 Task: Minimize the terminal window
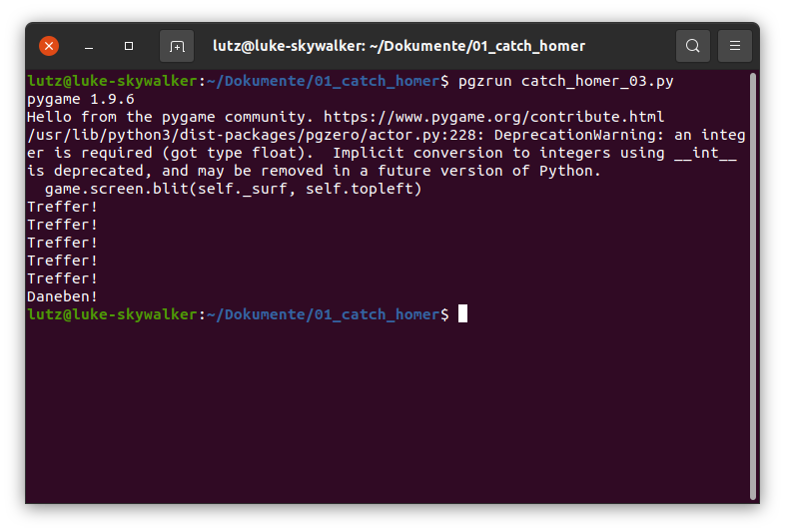point(89,46)
